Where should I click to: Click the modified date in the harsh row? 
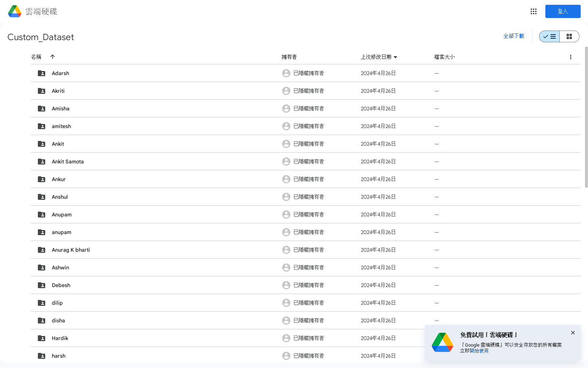click(378, 356)
